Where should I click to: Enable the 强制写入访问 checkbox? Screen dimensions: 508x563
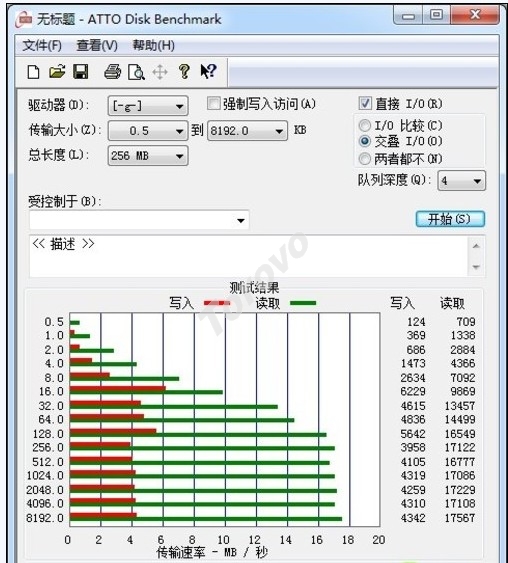click(x=213, y=103)
